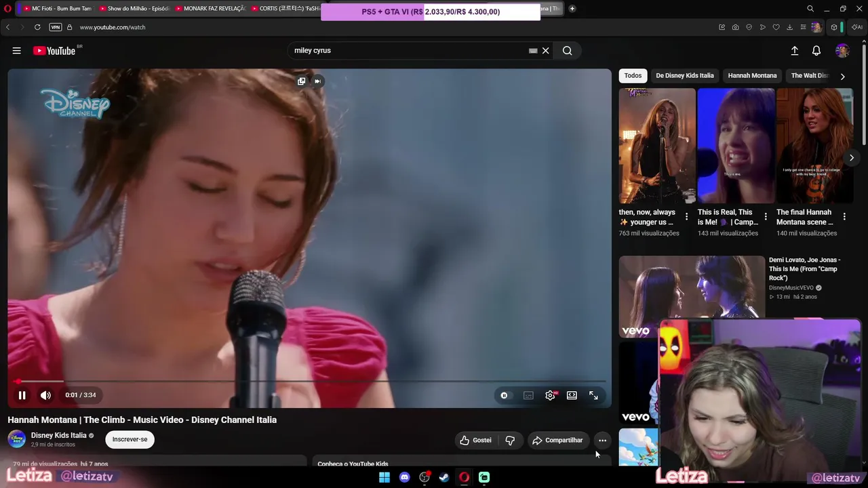868x488 pixels.
Task: Open the YouTube guide hamburger menu
Action: (x=17, y=51)
